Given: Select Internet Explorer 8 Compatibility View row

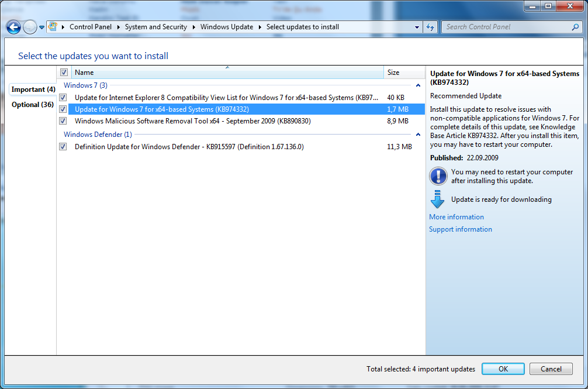Looking at the screenshot, I should 241,98.
